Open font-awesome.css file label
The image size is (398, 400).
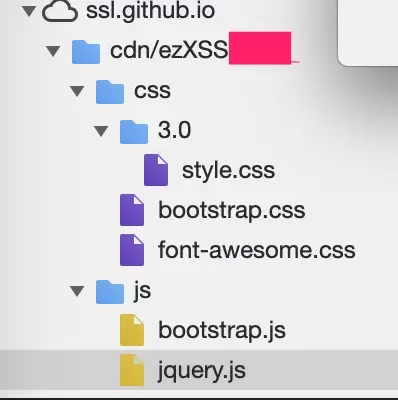257,250
